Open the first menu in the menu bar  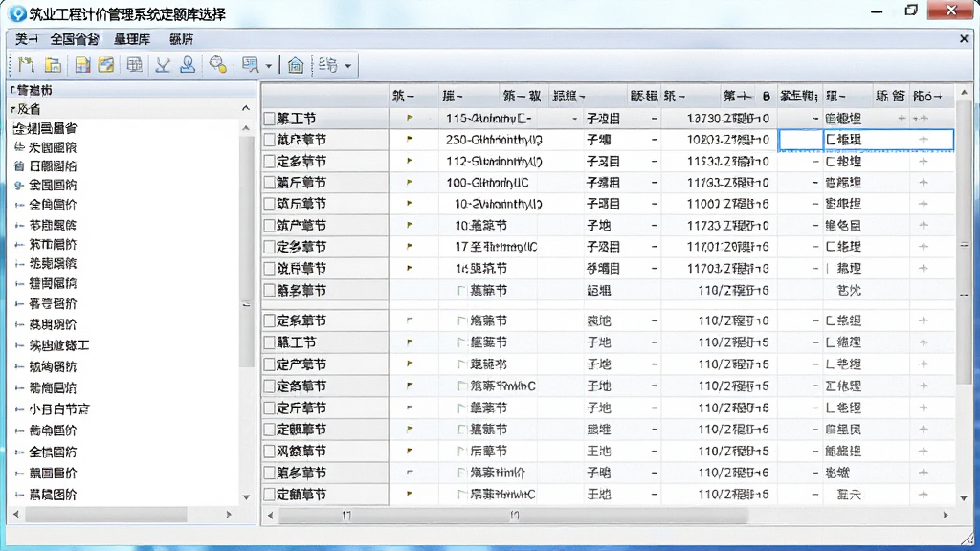click(26, 39)
